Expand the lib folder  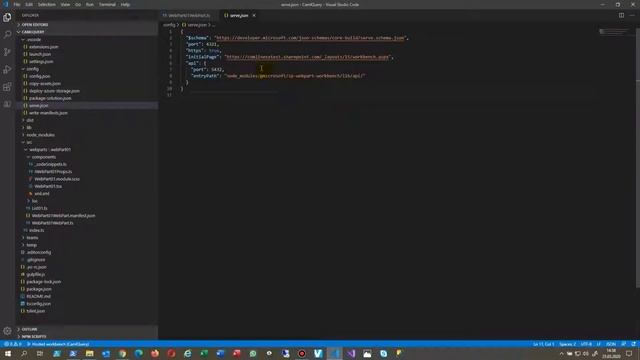(x=87, y=127)
